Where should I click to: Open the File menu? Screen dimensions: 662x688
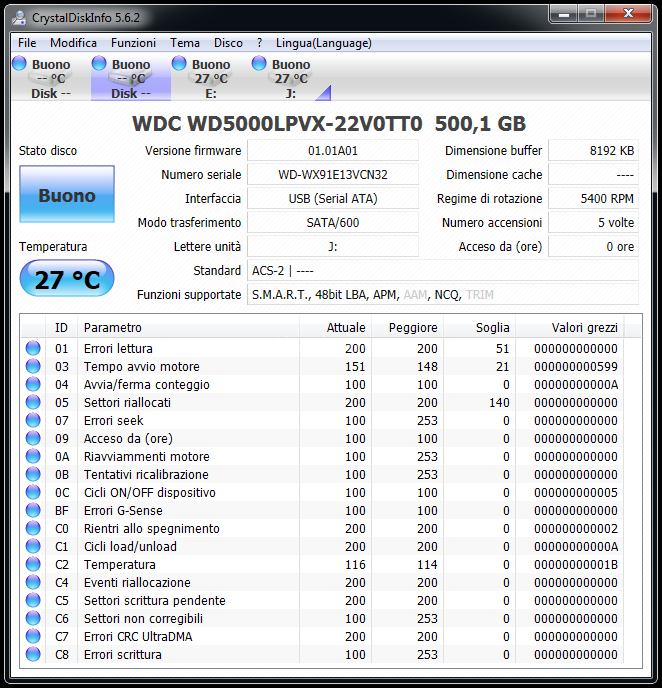(27, 43)
